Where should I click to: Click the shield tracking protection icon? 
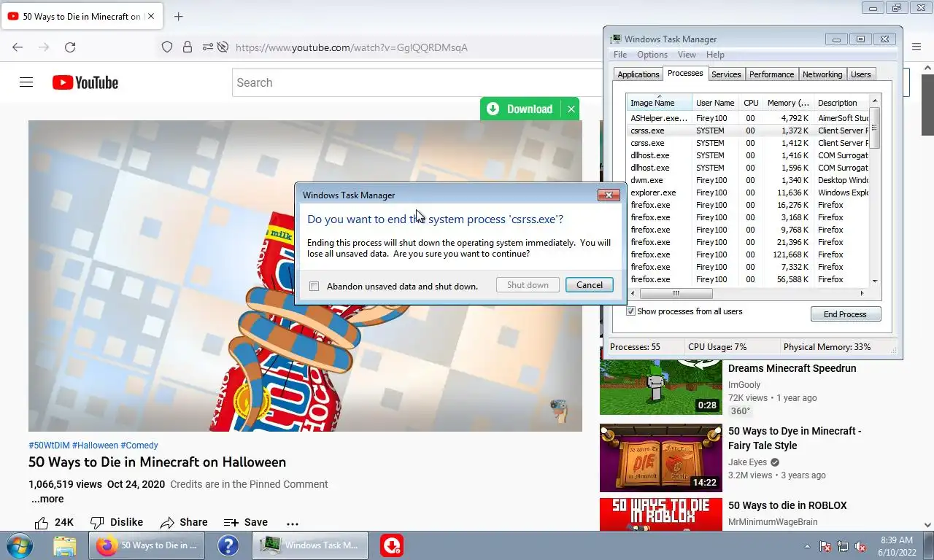pyautogui.click(x=167, y=47)
